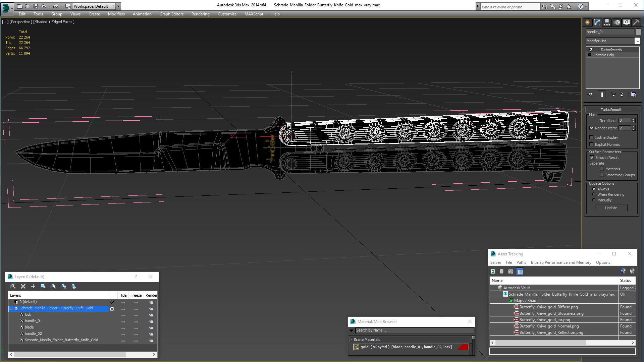Click the Project Folder icon in quick toolbar
Viewport: 644px width, 362px height.
[68, 6]
